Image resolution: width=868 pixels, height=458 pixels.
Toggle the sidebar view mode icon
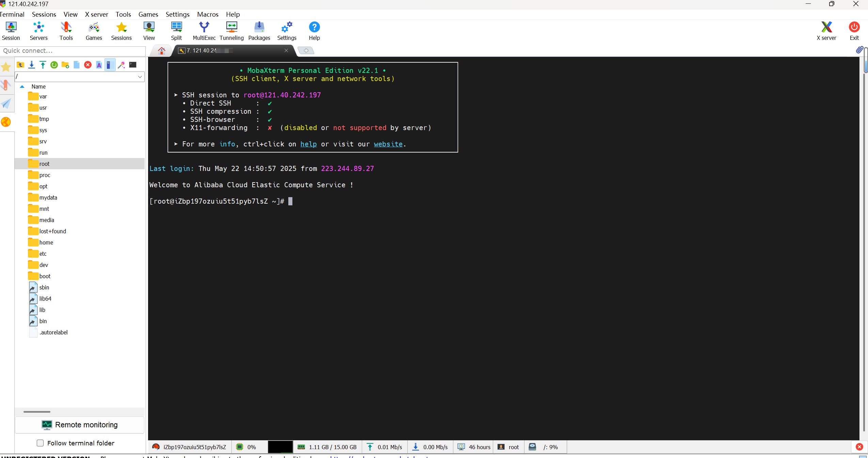coord(110,65)
